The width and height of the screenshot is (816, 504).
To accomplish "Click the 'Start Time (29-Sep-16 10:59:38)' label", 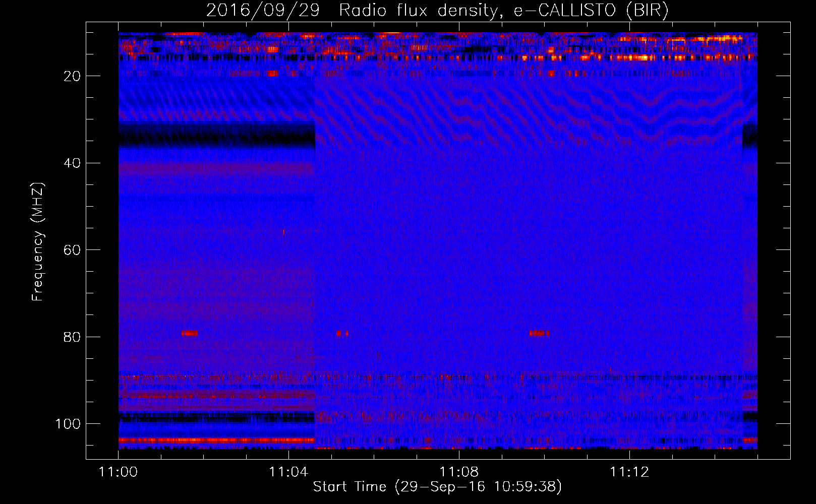I will (437, 487).
